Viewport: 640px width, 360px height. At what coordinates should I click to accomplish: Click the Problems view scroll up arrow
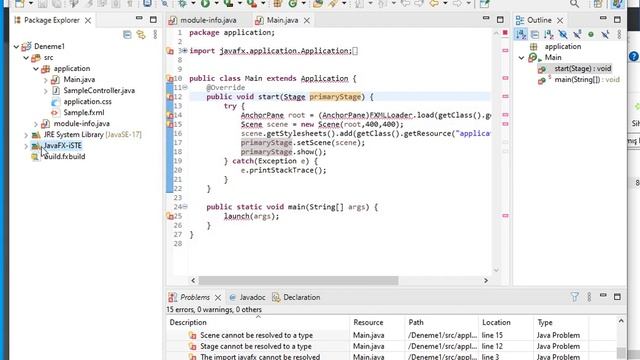coord(621,321)
